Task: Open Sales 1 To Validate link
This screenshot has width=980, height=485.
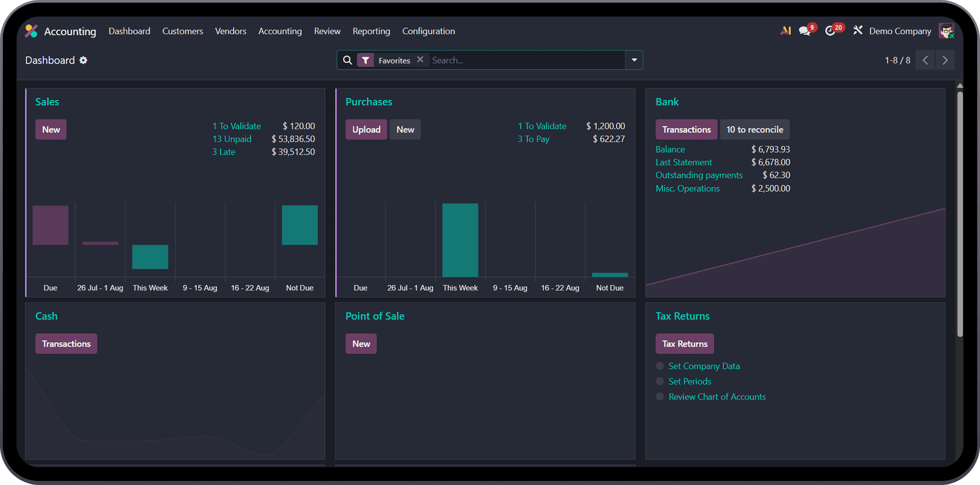Action: [236, 126]
